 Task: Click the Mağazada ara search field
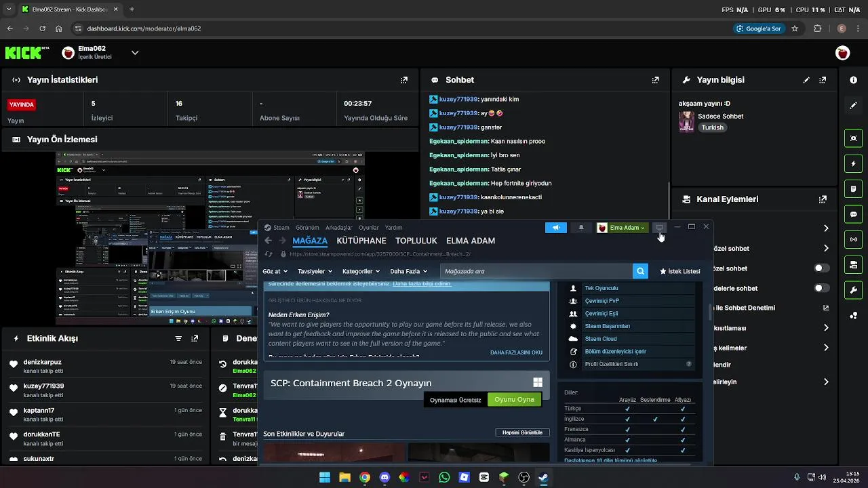(x=536, y=271)
